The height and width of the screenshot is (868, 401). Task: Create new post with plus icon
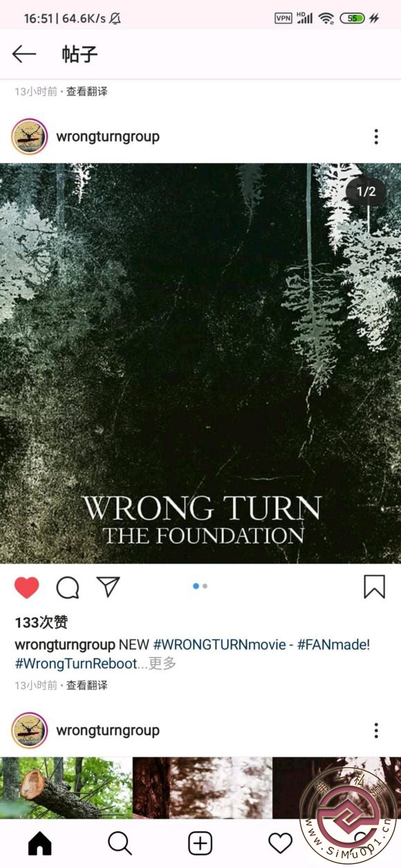[200, 843]
